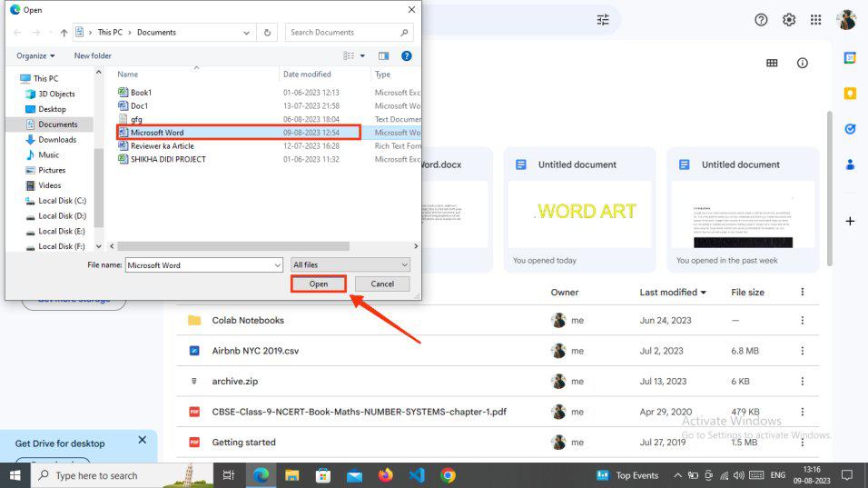Open the All files type dropdown
The width and height of the screenshot is (868, 488).
click(350, 264)
